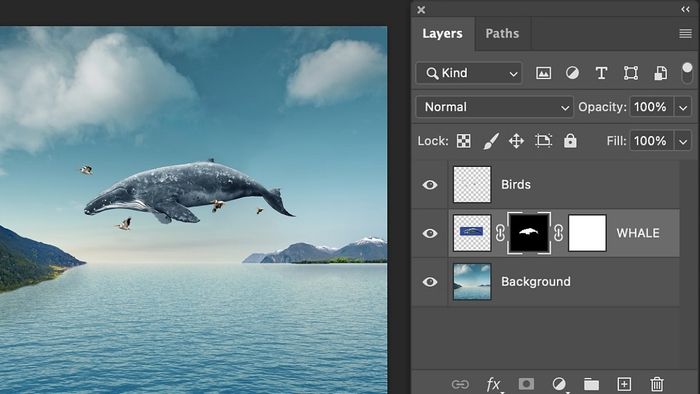Select the WHALE black layer mask thumbnail

(x=529, y=233)
